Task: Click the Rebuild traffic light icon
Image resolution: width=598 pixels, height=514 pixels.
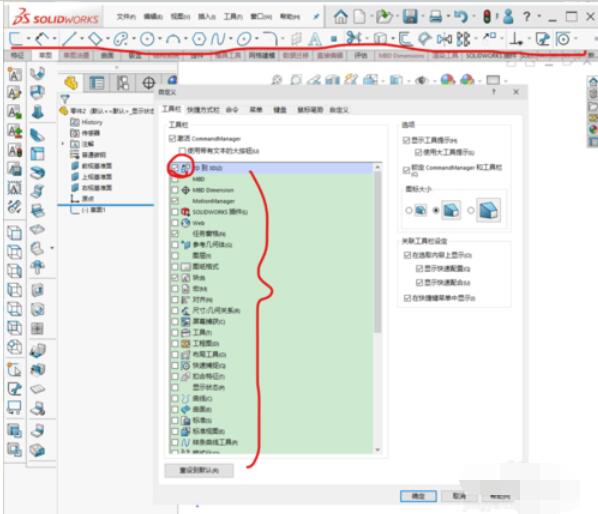Action: [x=487, y=16]
